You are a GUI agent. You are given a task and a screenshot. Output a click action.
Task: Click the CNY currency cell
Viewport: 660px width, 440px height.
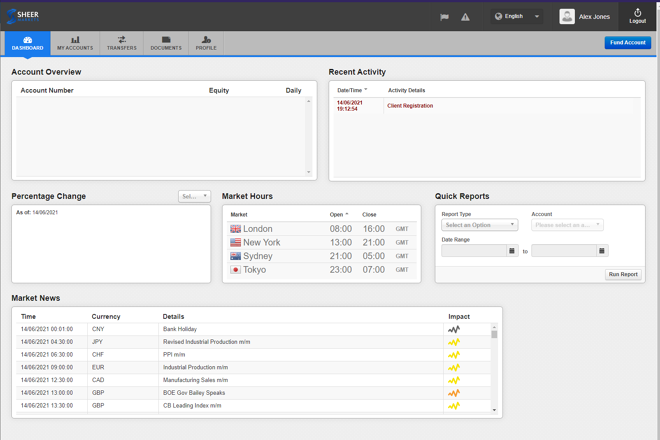pyautogui.click(x=98, y=329)
